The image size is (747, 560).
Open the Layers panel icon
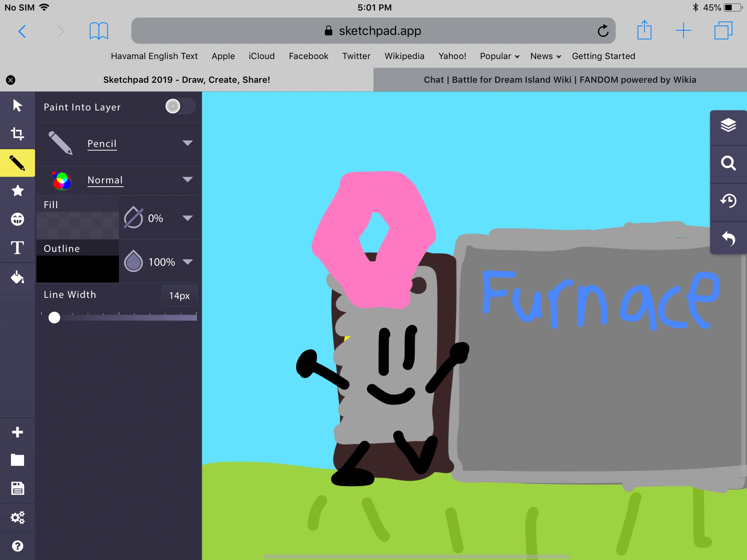(x=728, y=125)
